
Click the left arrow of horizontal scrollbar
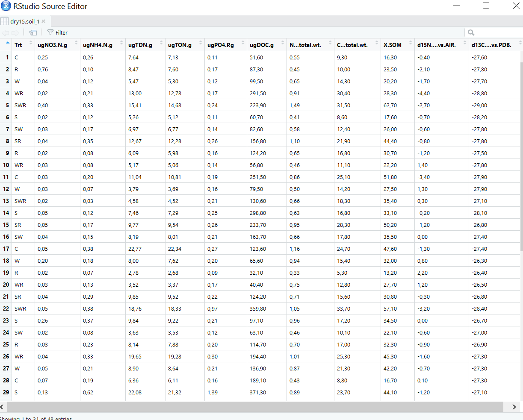click(x=3, y=407)
